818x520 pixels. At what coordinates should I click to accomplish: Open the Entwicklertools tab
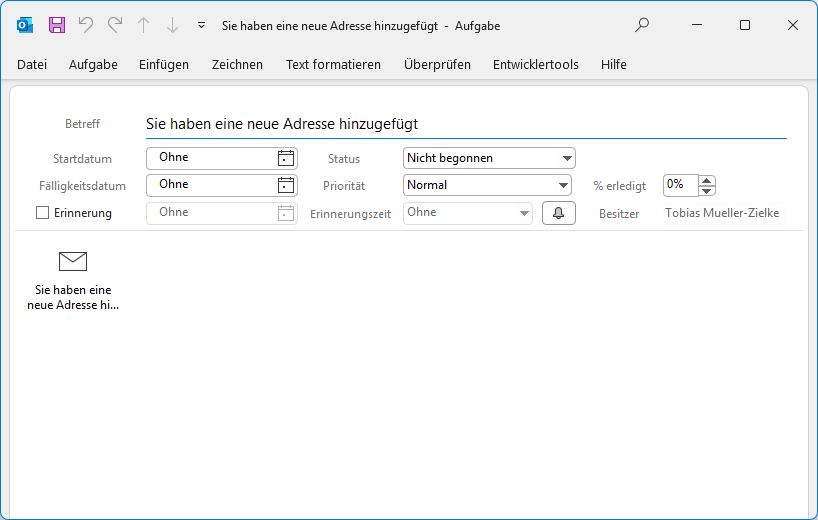[x=535, y=64]
